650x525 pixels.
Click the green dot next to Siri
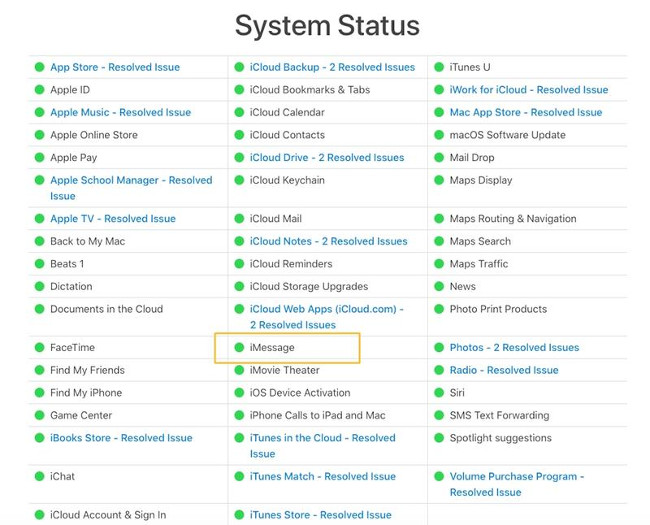pos(440,393)
